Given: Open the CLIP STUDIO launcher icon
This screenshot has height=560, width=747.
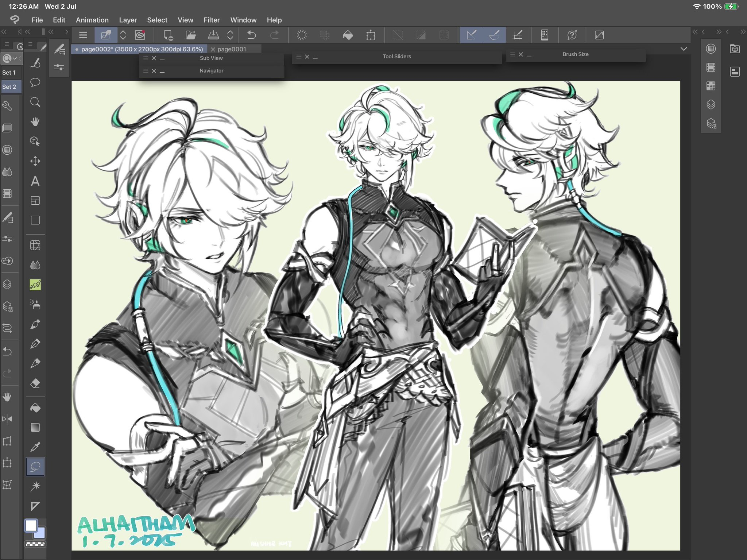Looking at the screenshot, I should tap(140, 35).
